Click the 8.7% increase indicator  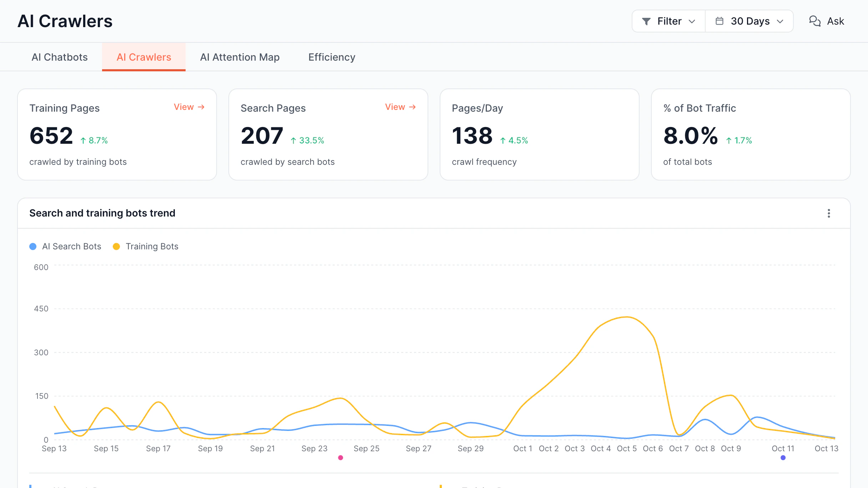tap(94, 141)
